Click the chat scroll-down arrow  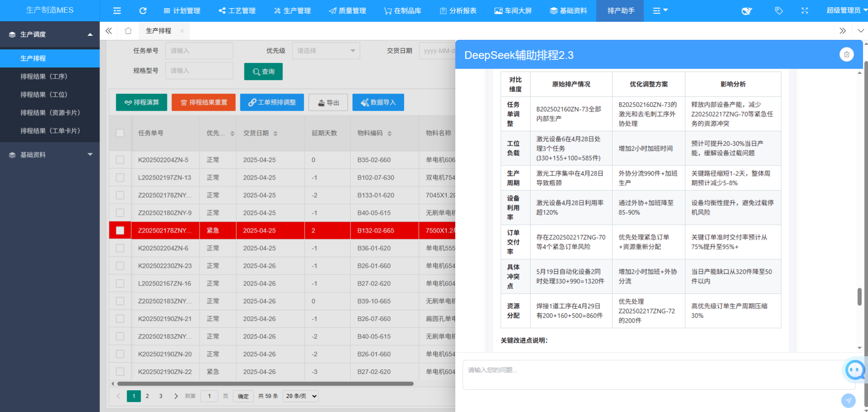coord(859,348)
